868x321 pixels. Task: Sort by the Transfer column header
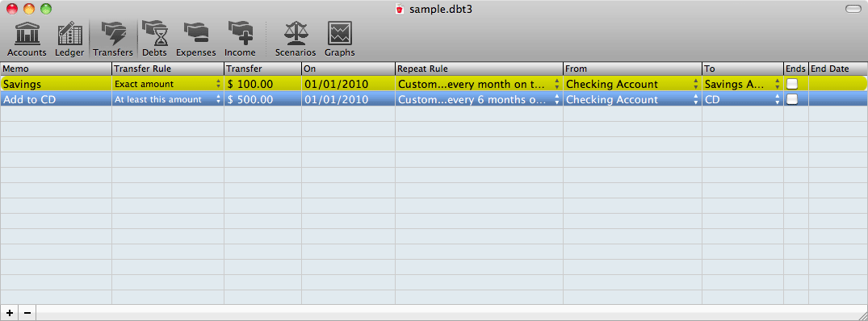262,69
